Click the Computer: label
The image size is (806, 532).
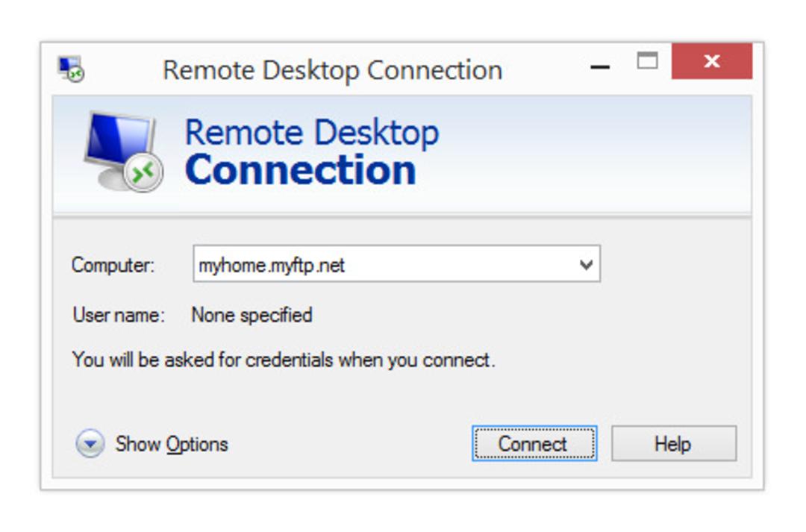tap(113, 265)
